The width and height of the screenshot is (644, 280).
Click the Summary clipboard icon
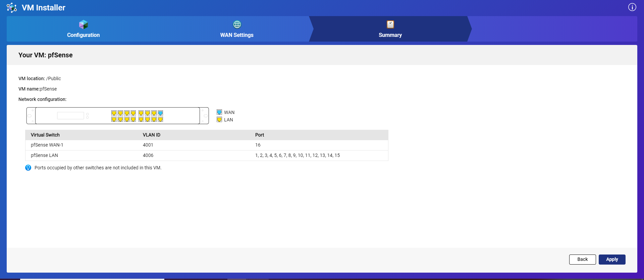(x=390, y=24)
